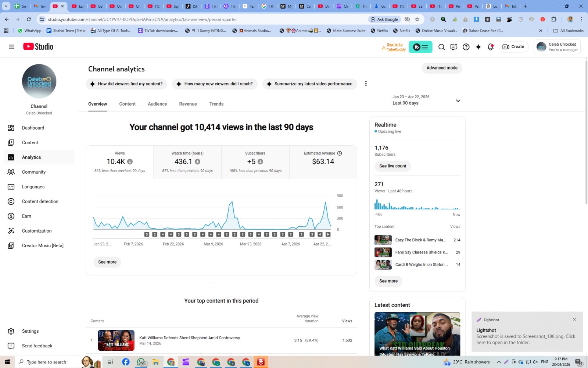Select the Estimated revenue card
588x368 pixels.
[323, 162]
